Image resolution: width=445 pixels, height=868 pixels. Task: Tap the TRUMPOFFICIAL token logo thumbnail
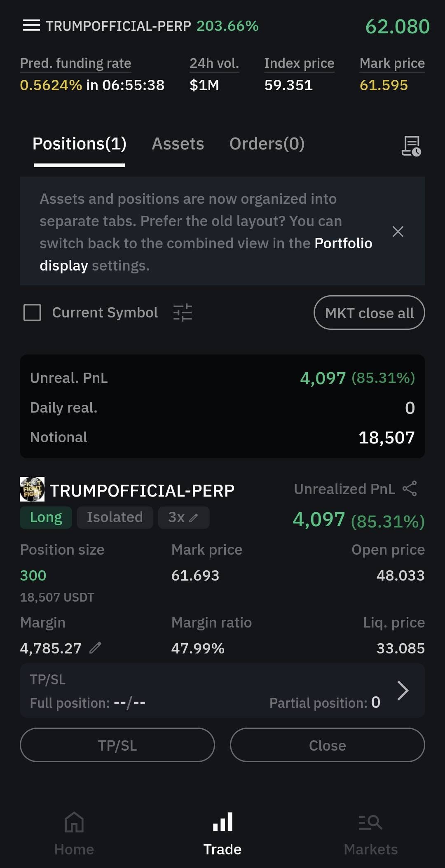click(32, 489)
